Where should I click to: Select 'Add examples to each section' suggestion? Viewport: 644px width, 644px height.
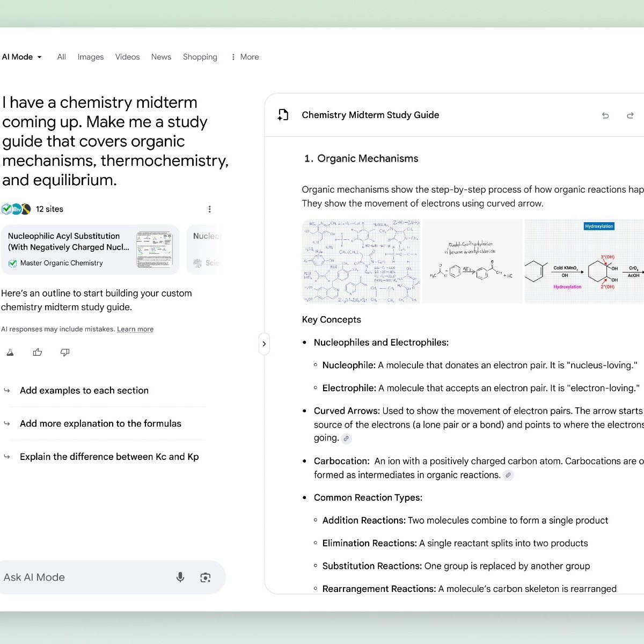(84, 391)
